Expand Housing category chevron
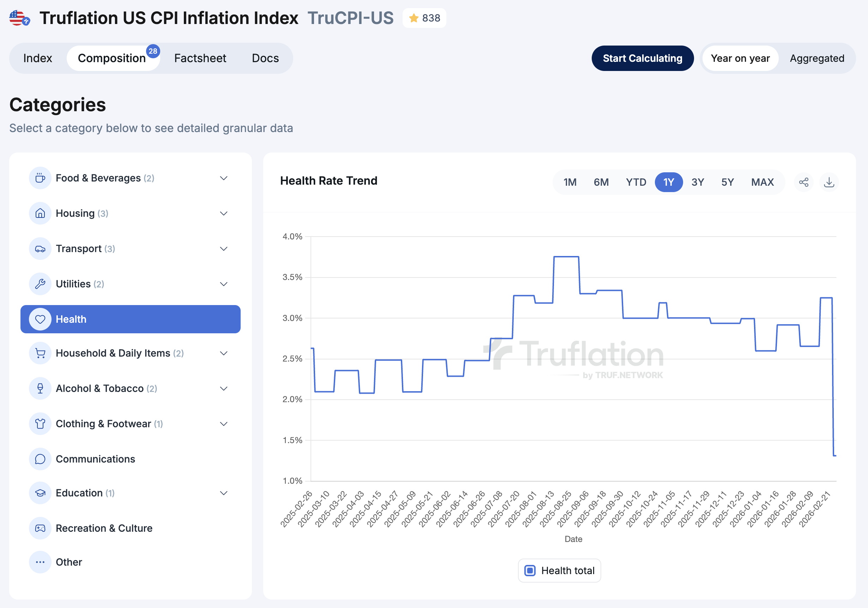The height and width of the screenshot is (608, 868). 223,213
